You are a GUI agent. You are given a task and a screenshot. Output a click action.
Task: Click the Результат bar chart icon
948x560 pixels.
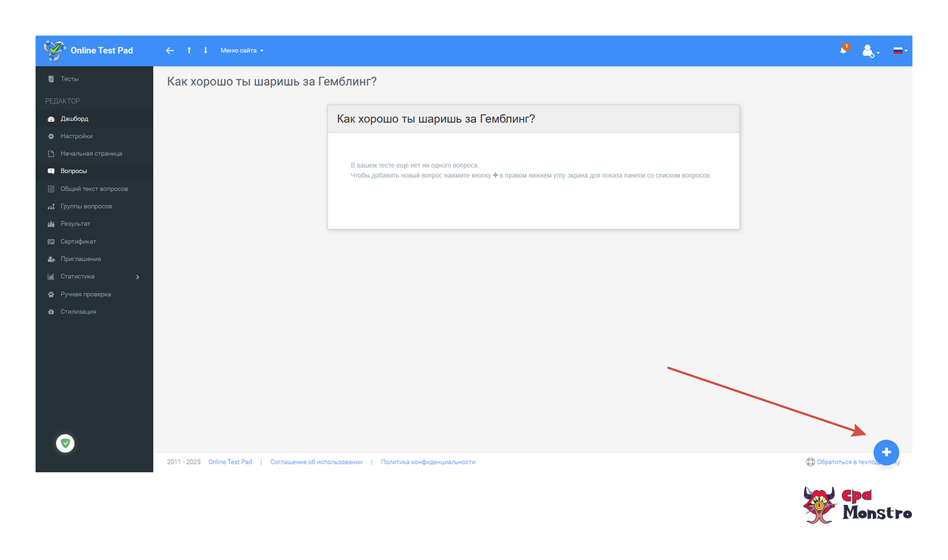pyautogui.click(x=51, y=224)
